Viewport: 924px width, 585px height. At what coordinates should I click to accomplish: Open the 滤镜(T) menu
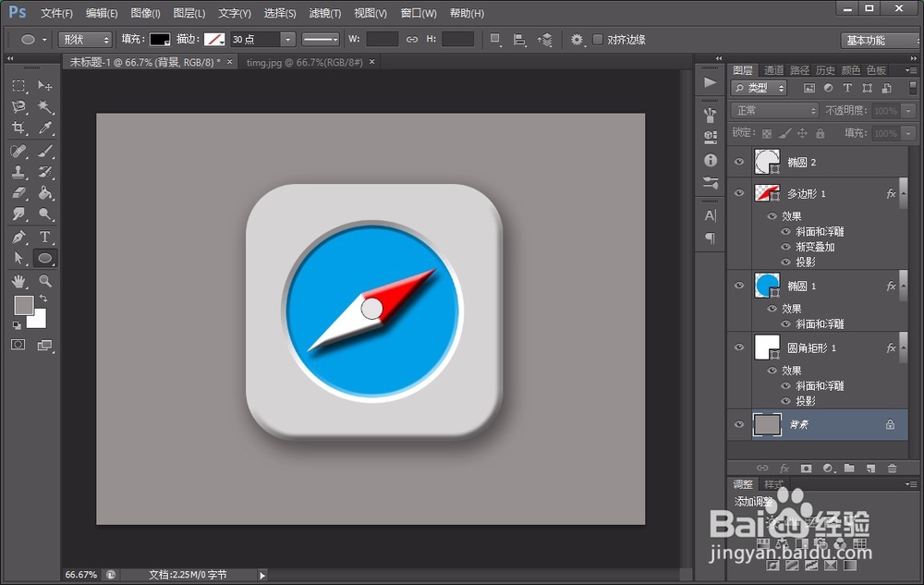pos(324,13)
